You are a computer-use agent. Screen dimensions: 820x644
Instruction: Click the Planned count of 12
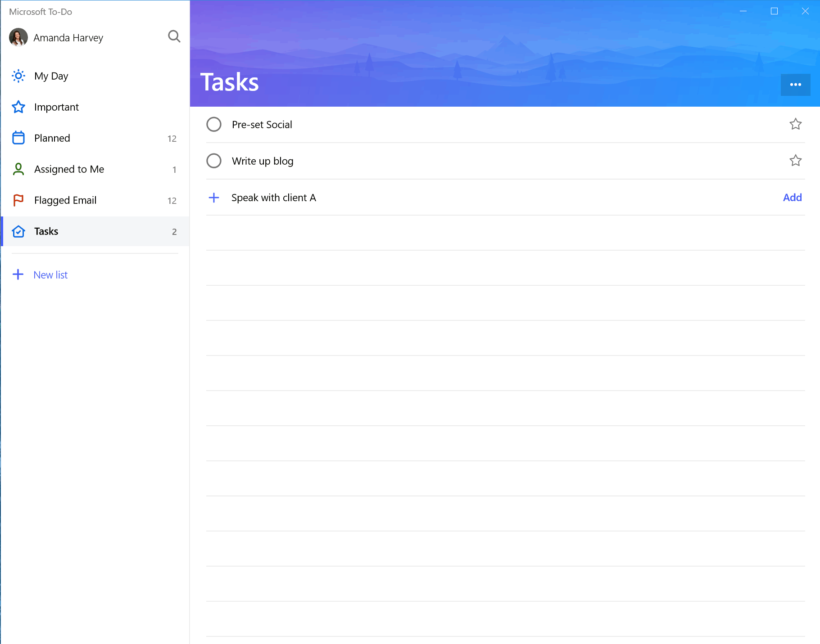[172, 139]
